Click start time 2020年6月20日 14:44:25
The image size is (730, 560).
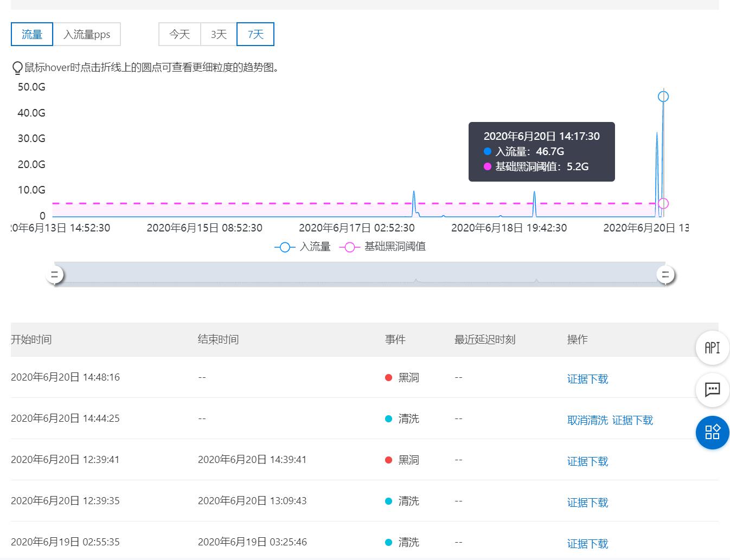coord(65,419)
